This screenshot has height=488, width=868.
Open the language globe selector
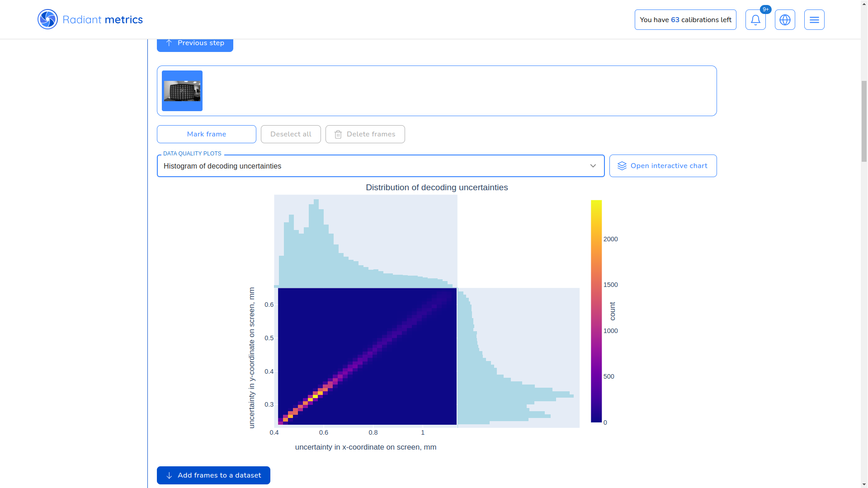point(785,20)
